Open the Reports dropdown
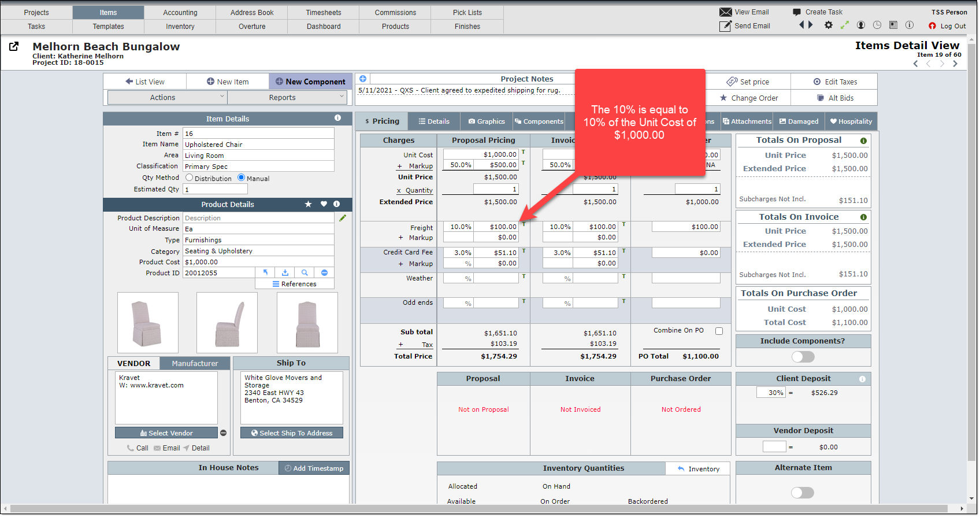This screenshot has width=980, height=517. [287, 97]
